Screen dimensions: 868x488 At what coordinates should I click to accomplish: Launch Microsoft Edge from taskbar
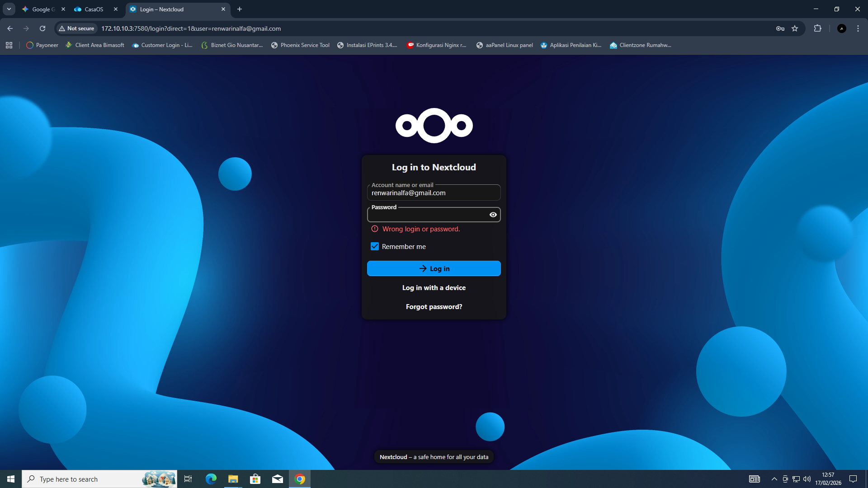click(x=211, y=479)
